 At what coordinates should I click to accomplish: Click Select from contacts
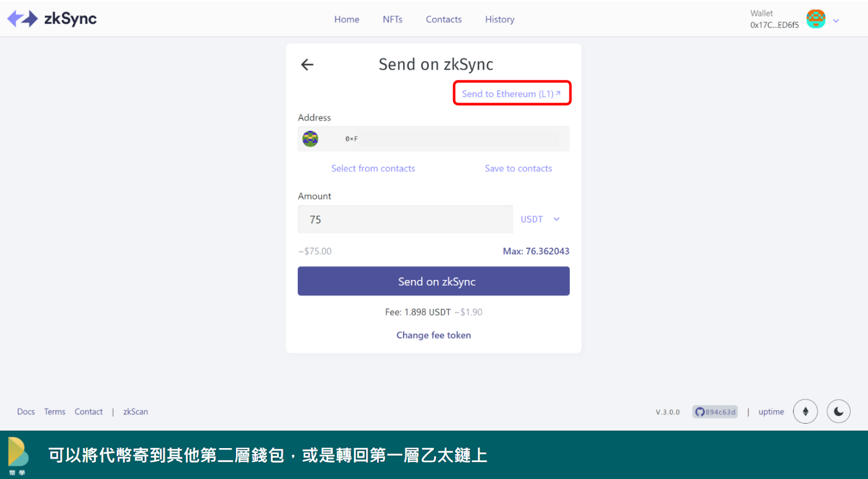(x=373, y=169)
